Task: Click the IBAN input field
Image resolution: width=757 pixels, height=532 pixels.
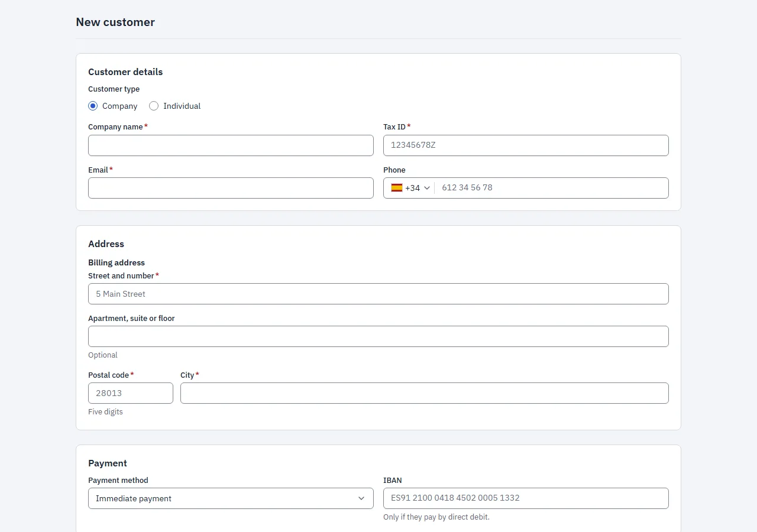Action: pyautogui.click(x=526, y=498)
